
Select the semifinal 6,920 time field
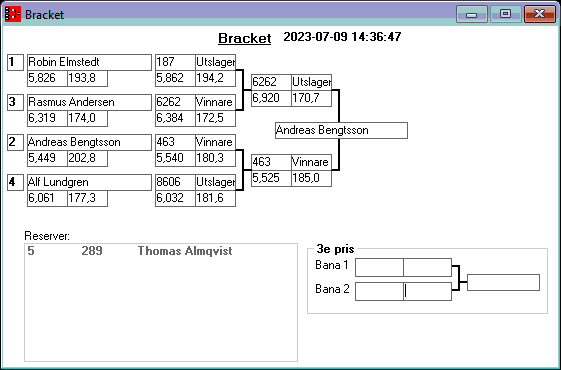(271, 98)
